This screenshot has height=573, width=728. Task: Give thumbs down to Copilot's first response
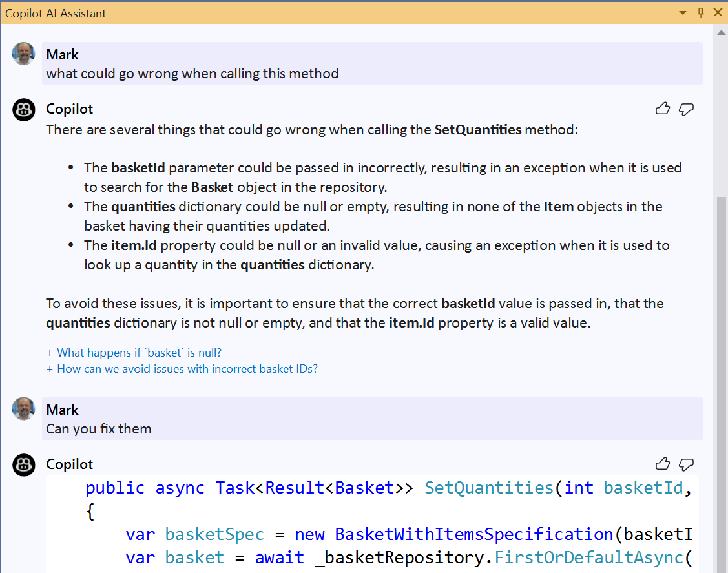click(x=686, y=109)
